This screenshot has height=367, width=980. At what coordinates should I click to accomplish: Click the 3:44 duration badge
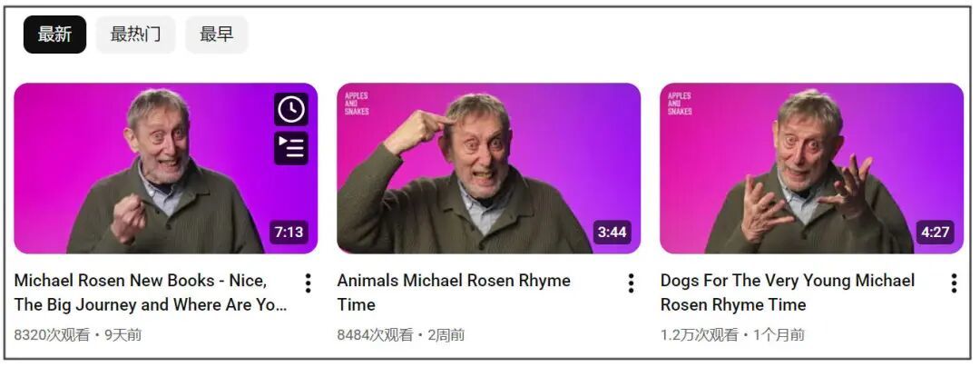pyautogui.click(x=612, y=233)
